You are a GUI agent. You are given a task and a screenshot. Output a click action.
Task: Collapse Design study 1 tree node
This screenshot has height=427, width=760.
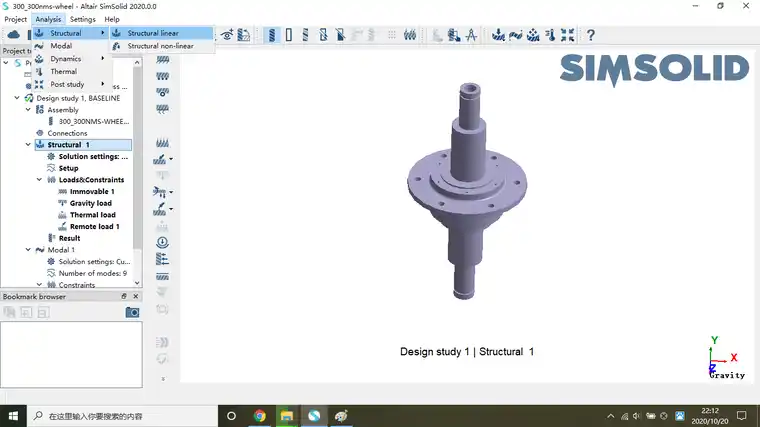tap(17, 98)
